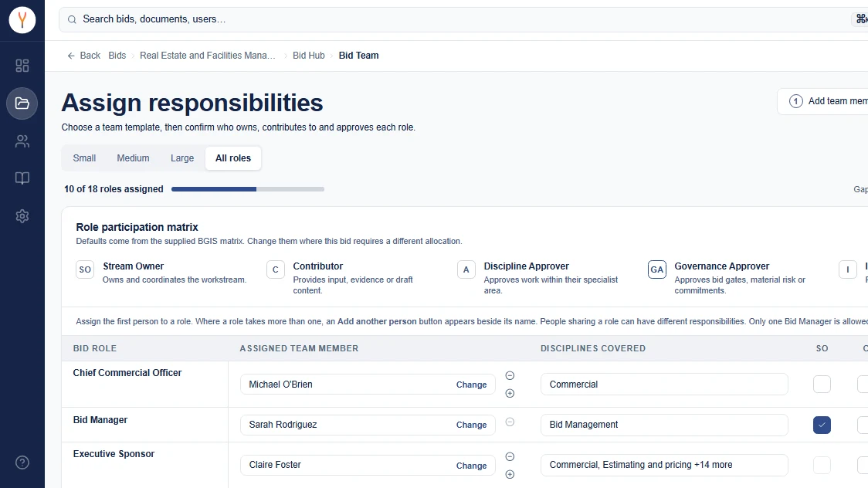Change assigned member Sarah Rodriguez
868x488 pixels.
coord(471,425)
